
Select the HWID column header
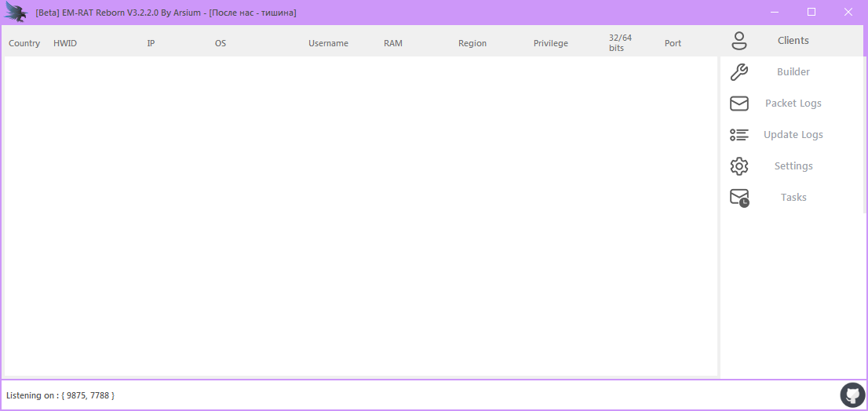(65, 43)
